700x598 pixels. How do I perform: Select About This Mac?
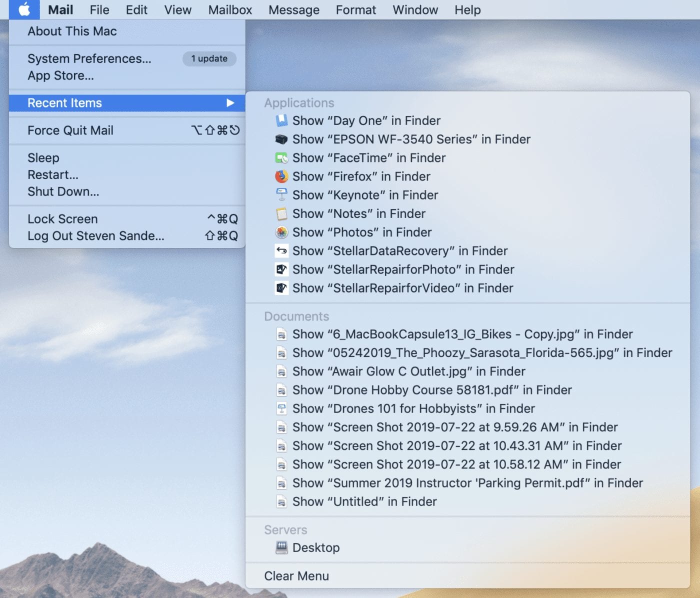click(72, 31)
